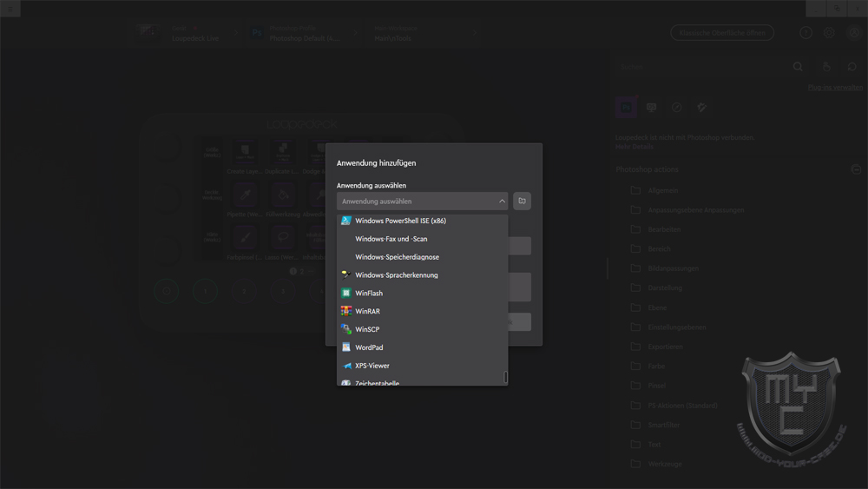Click the Größe (Werkz.) dial label

(x=212, y=152)
